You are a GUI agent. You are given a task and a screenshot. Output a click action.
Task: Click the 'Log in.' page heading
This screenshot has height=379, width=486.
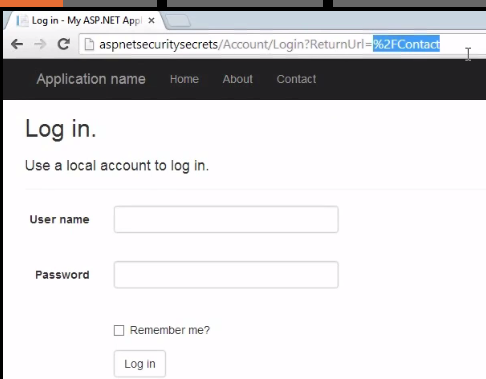point(61,129)
